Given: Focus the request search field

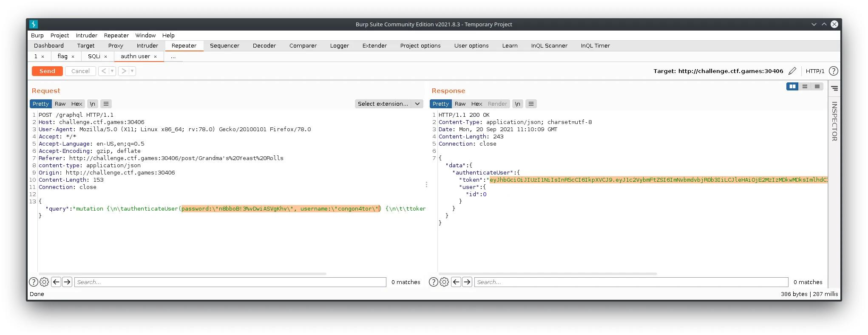Looking at the screenshot, I should coord(230,282).
